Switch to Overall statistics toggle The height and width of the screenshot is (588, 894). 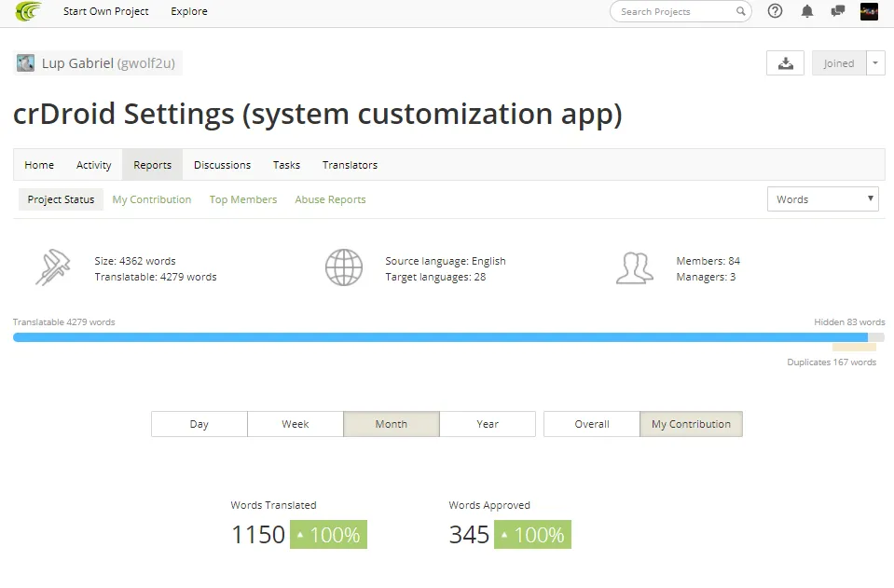coord(592,424)
